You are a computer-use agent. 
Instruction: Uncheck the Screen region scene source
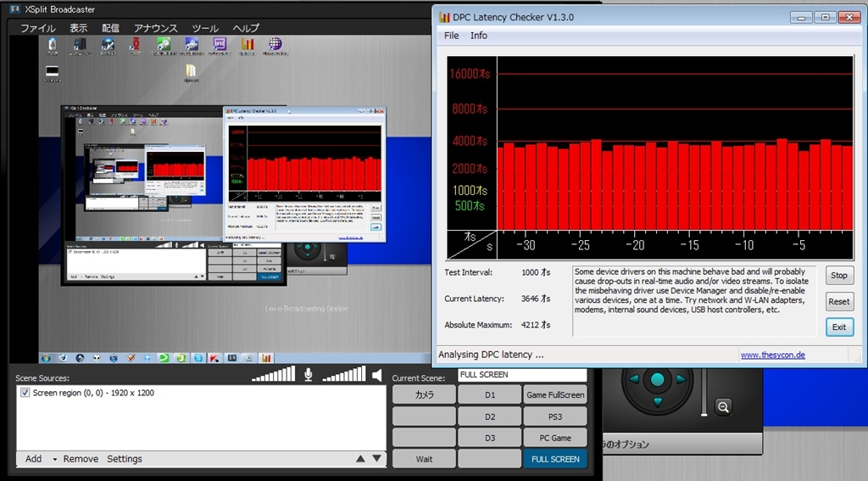(x=25, y=392)
